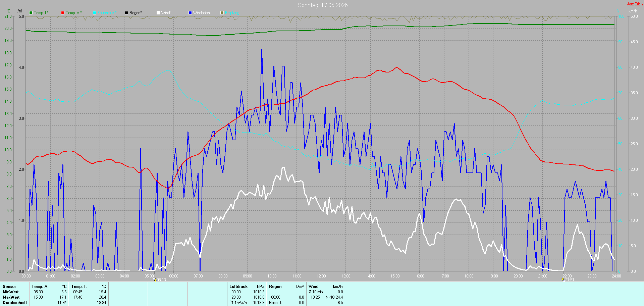Click the sunset icon next to 21:51

point(563,279)
